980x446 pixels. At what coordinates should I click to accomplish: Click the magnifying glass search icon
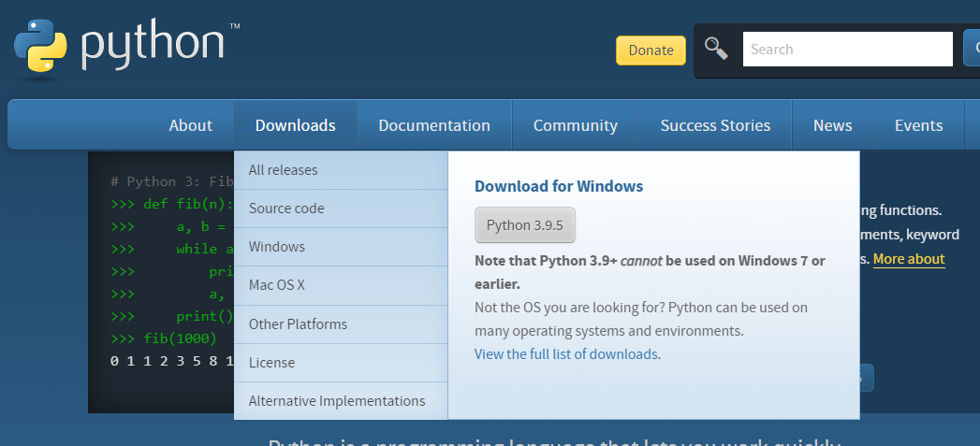[x=716, y=48]
